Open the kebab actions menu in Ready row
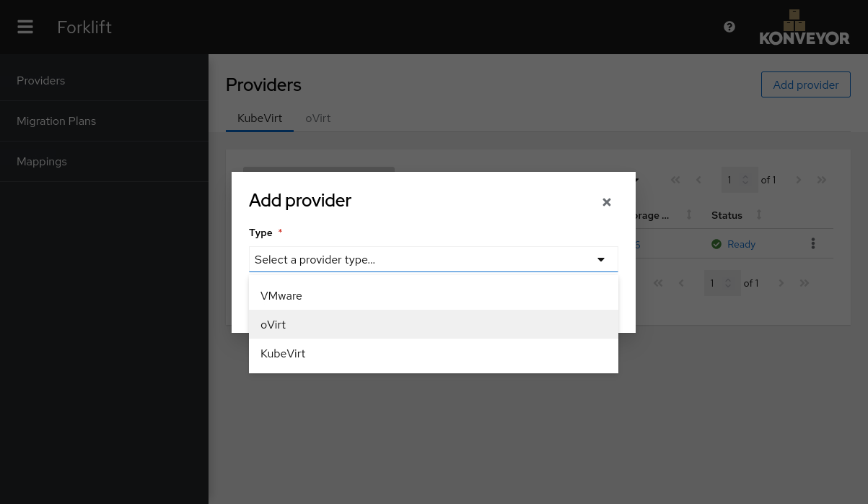868x504 pixels. (x=813, y=244)
